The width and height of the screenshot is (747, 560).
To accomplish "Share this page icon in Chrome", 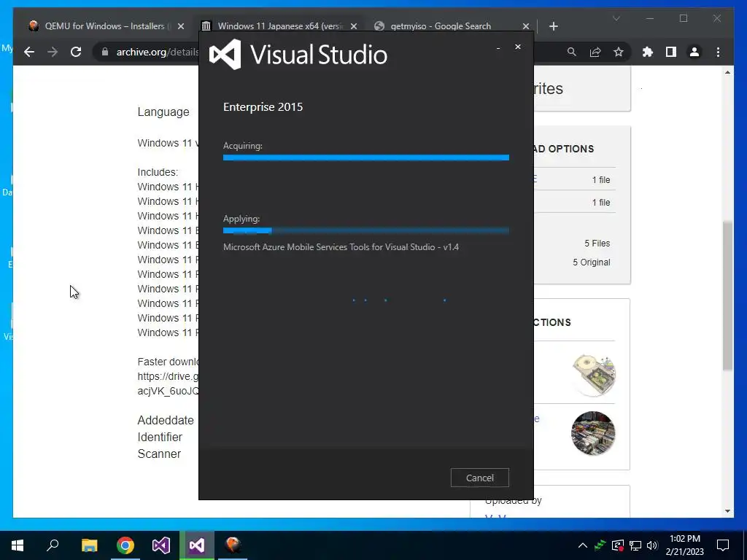I will [595, 52].
